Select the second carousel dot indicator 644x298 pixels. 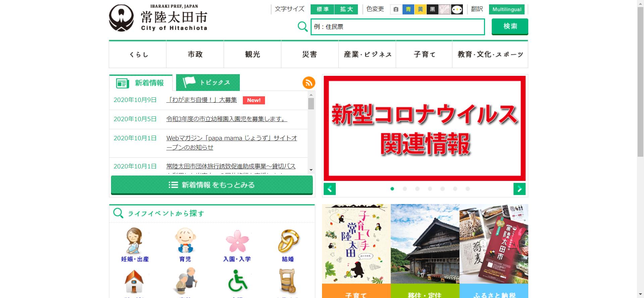pyautogui.click(x=405, y=189)
